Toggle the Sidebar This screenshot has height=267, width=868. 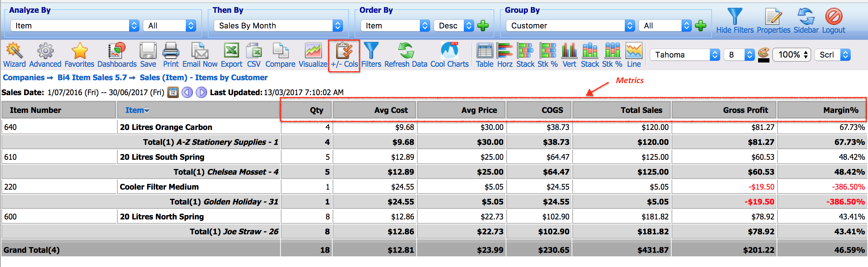806,21
